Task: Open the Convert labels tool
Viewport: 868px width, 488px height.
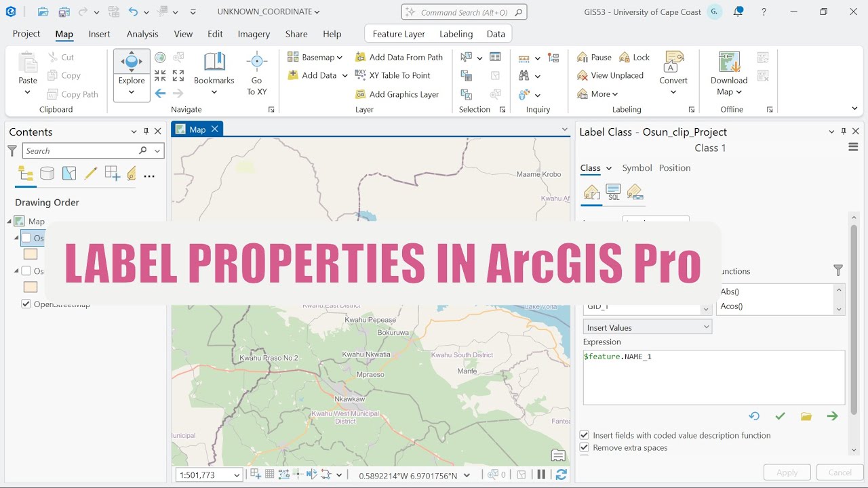Action: click(673, 73)
